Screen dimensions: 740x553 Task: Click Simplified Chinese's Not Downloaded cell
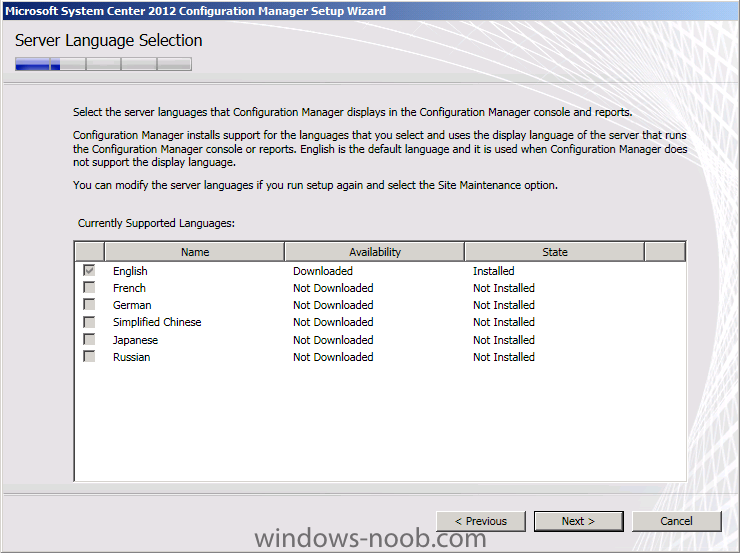pyautogui.click(x=333, y=322)
